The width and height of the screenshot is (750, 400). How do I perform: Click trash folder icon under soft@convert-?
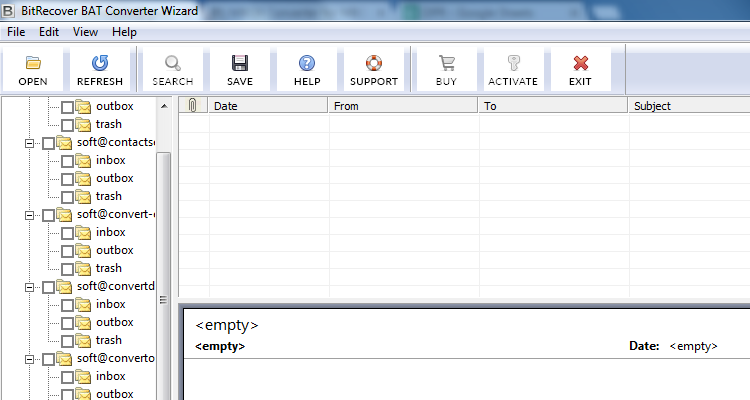pyautogui.click(x=83, y=268)
